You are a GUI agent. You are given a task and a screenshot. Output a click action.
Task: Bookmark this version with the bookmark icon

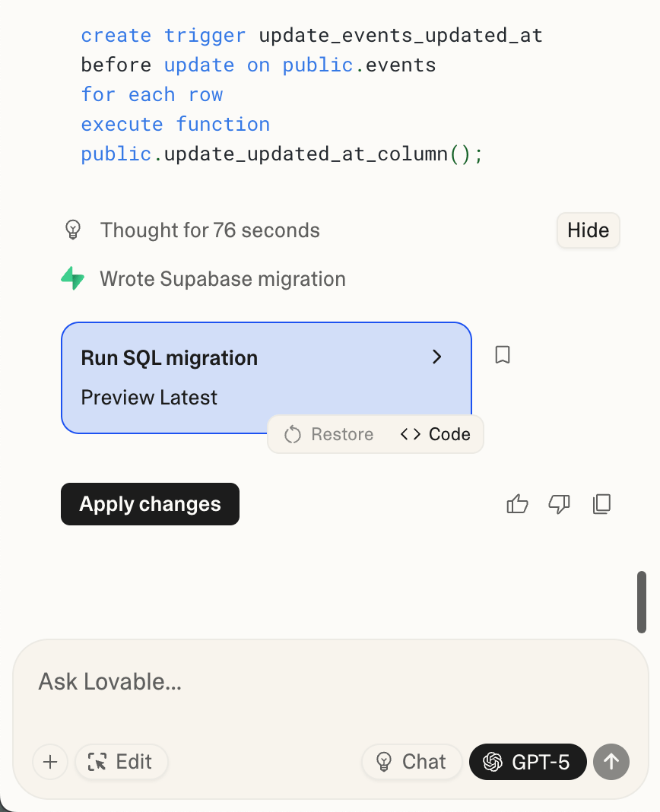click(x=503, y=355)
